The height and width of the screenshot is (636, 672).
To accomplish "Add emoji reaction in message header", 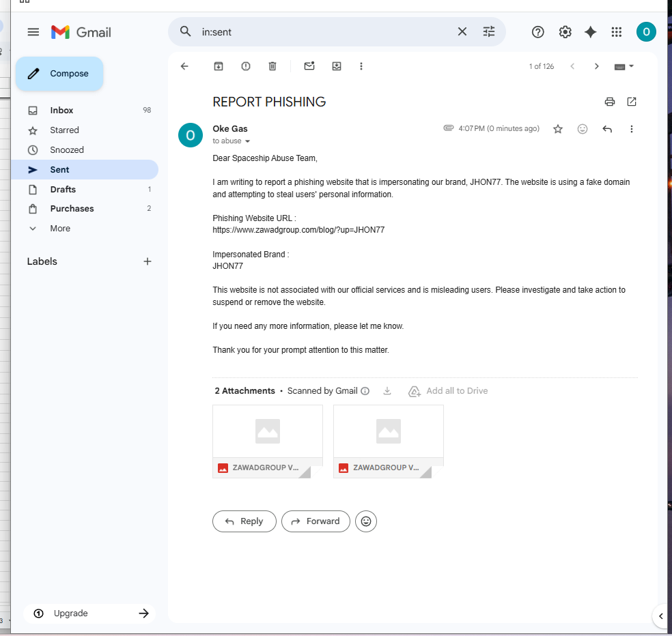I will tap(582, 129).
